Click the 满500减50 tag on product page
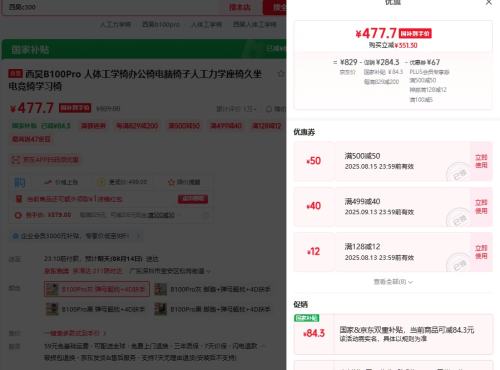 pos(184,126)
